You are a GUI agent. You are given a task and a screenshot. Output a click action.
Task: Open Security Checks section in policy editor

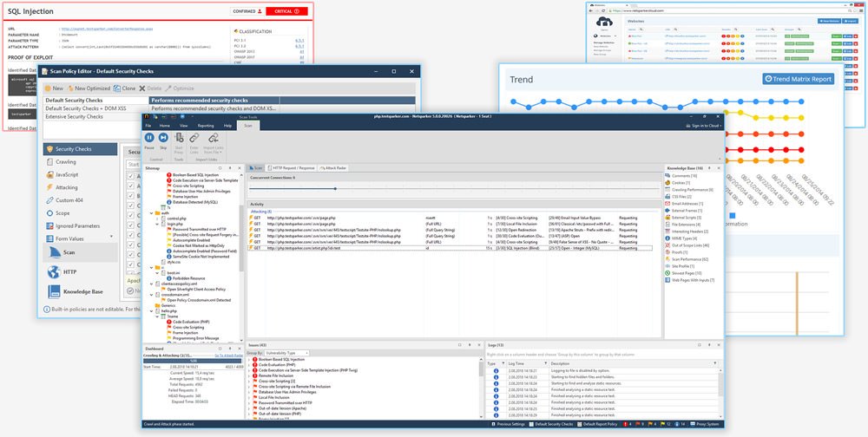[81, 149]
